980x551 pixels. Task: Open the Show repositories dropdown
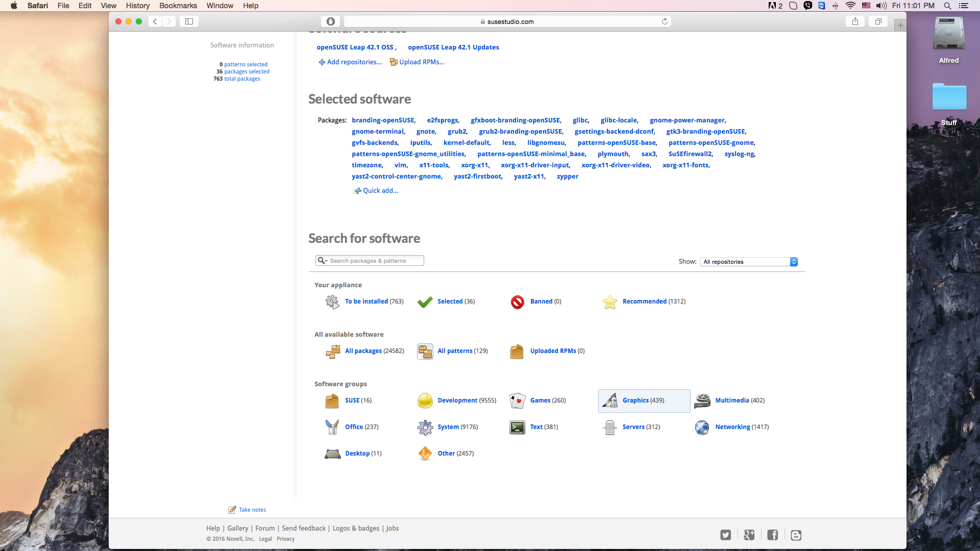[748, 262]
